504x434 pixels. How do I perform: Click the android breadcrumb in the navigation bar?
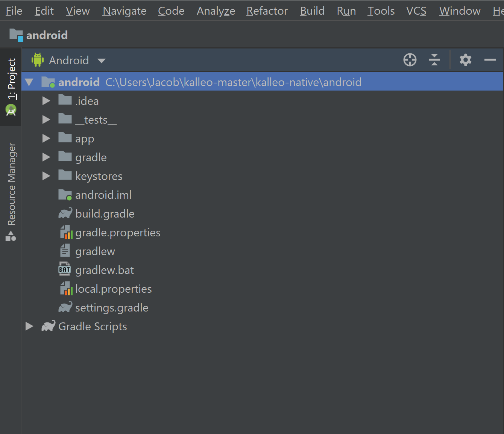coord(47,35)
